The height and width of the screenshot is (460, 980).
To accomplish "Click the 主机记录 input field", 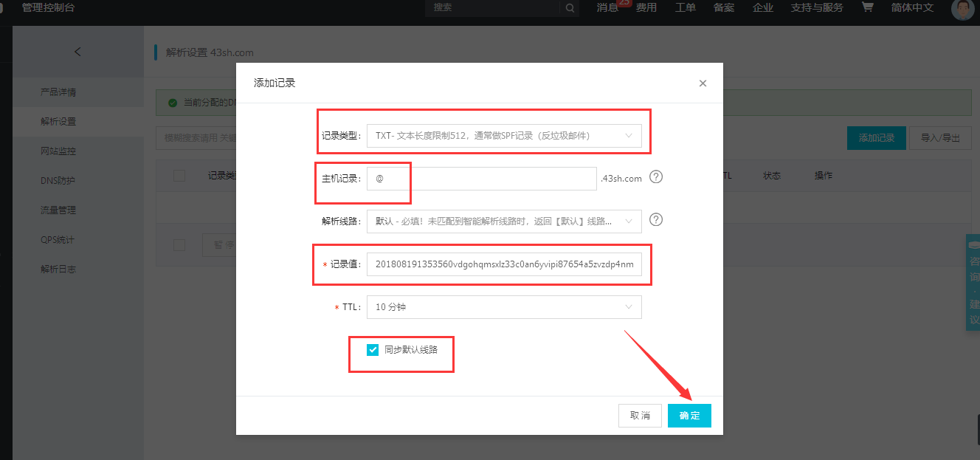I will (x=481, y=179).
